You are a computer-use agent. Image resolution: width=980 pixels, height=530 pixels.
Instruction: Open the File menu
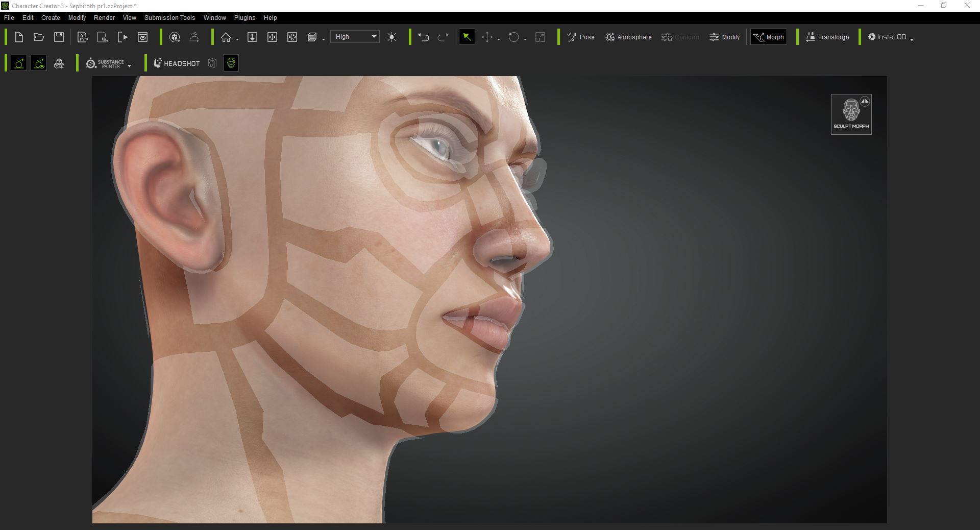tap(9, 17)
